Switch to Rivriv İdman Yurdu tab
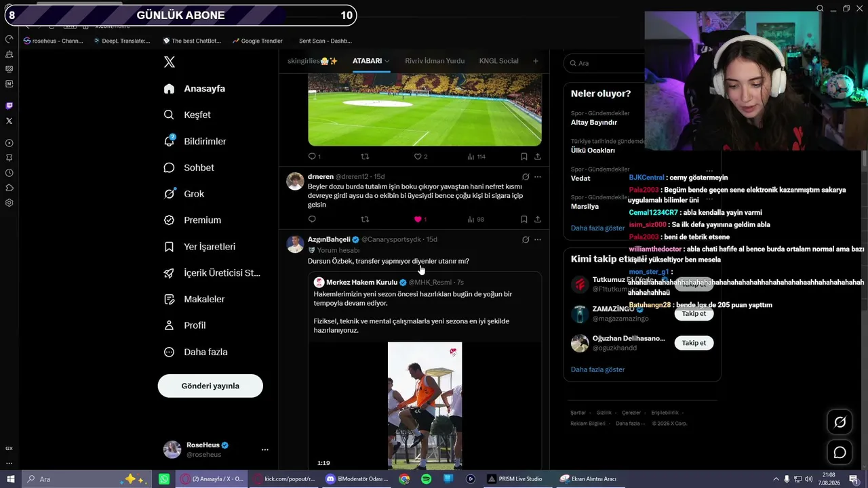868x488 pixels. click(435, 61)
